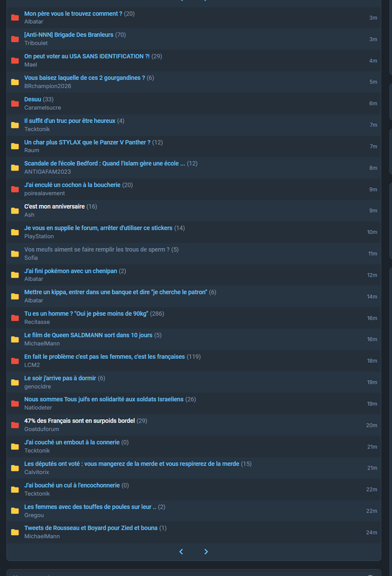
Task: Click the red folder icon beside "Desuu"
Action: (15, 103)
